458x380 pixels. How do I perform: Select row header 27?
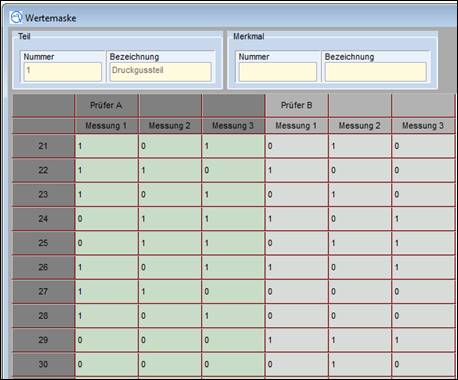pos(44,292)
